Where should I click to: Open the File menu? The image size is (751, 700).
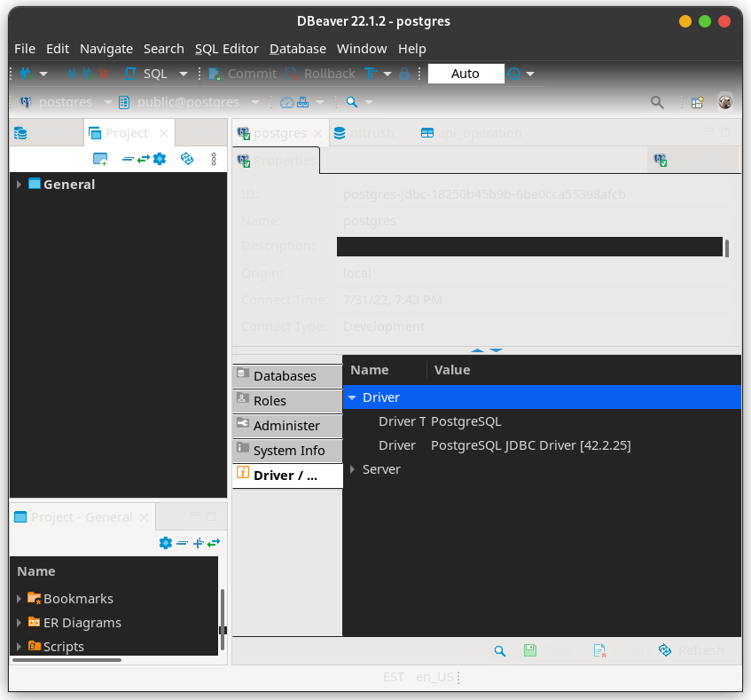(x=25, y=49)
